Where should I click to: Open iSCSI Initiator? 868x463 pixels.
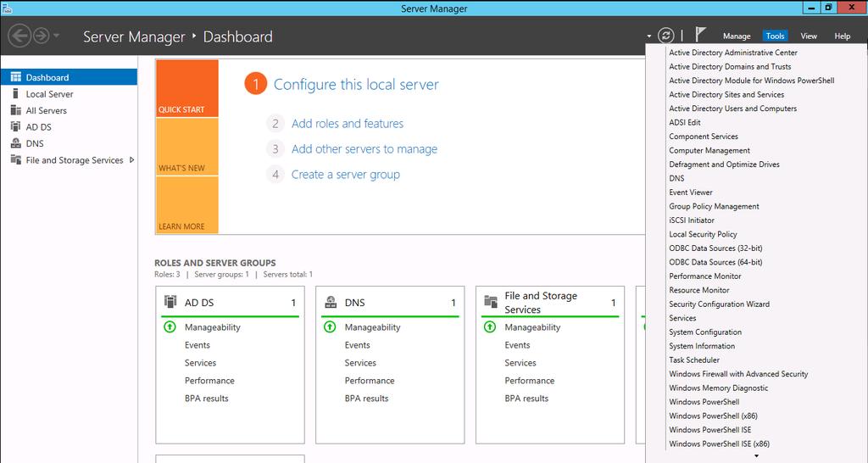pos(692,220)
